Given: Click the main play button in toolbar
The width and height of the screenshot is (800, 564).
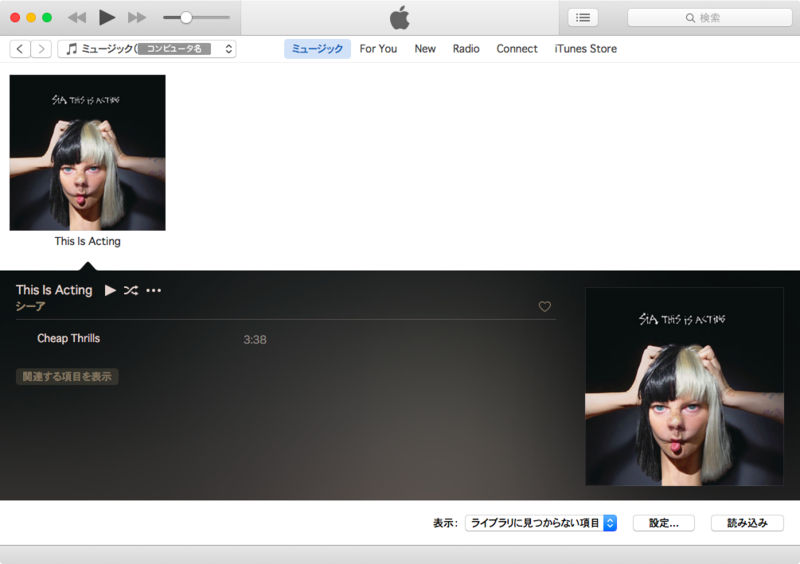Looking at the screenshot, I should pyautogui.click(x=107, y=17).
